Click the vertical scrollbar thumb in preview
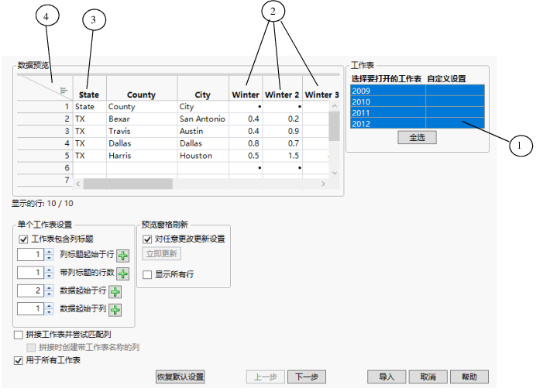The width and height of the screenshot is (550, 392). tap(335, 126)
